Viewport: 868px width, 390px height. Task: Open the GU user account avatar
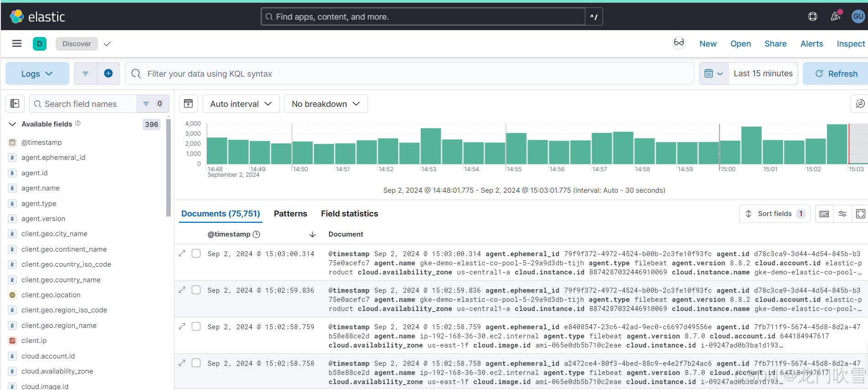tap(858, 16)
